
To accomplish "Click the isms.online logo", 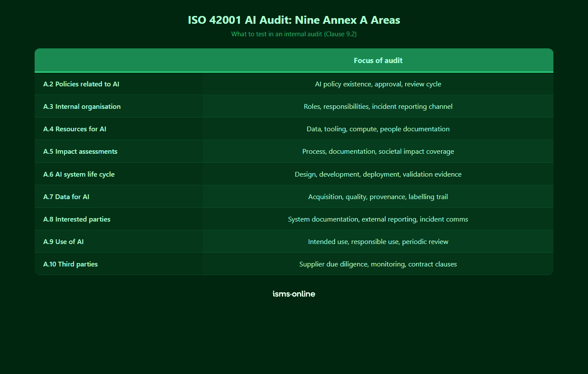I will [294, 294].
